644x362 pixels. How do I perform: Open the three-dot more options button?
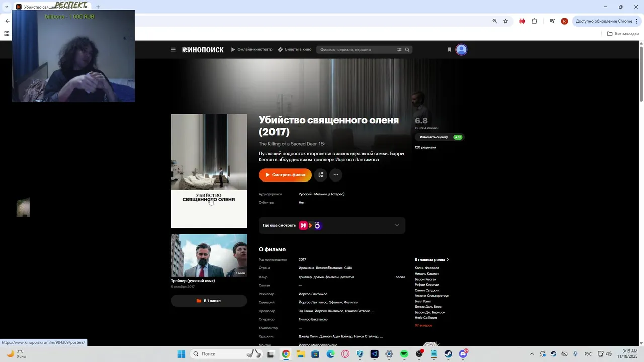(336, 175)
